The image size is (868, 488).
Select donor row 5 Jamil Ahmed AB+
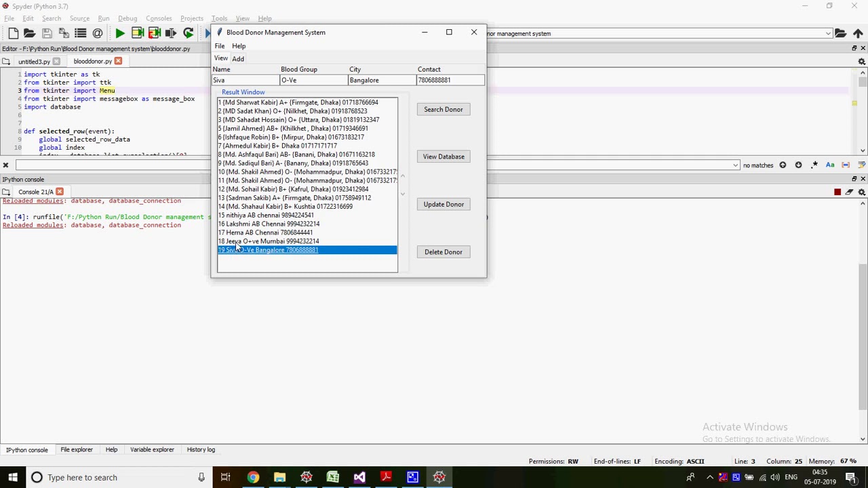pos(307,128)
